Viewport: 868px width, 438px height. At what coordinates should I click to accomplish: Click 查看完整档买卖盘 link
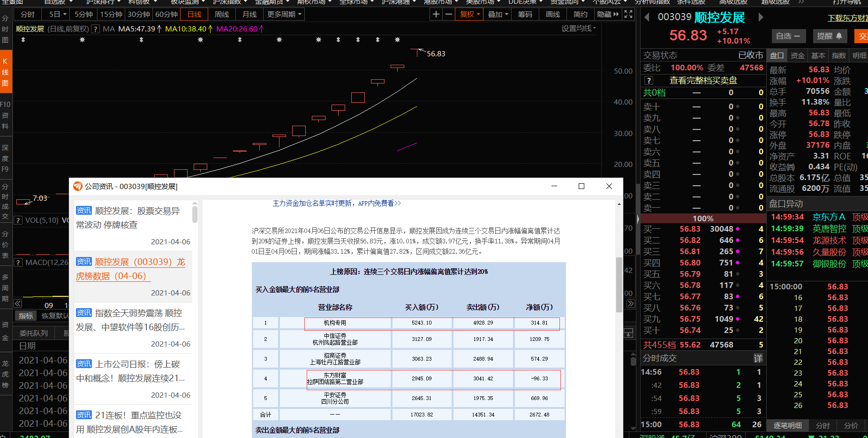(x=703, y=81)
